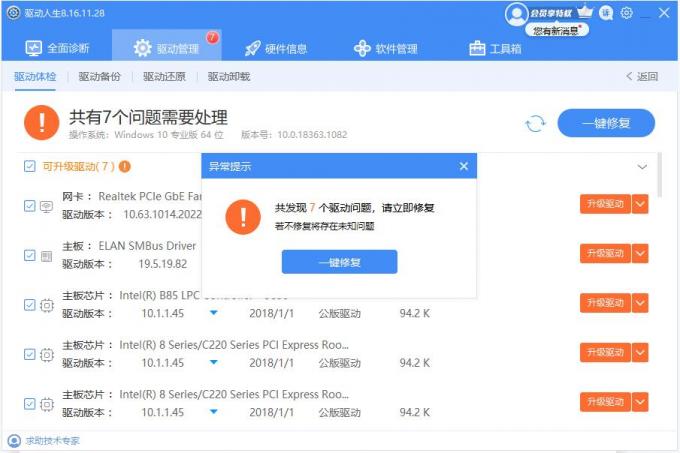Toggle checkbox for ELAN SMBus Driver
Viewport: 680px width, 453px height.
tap(29, 255)
